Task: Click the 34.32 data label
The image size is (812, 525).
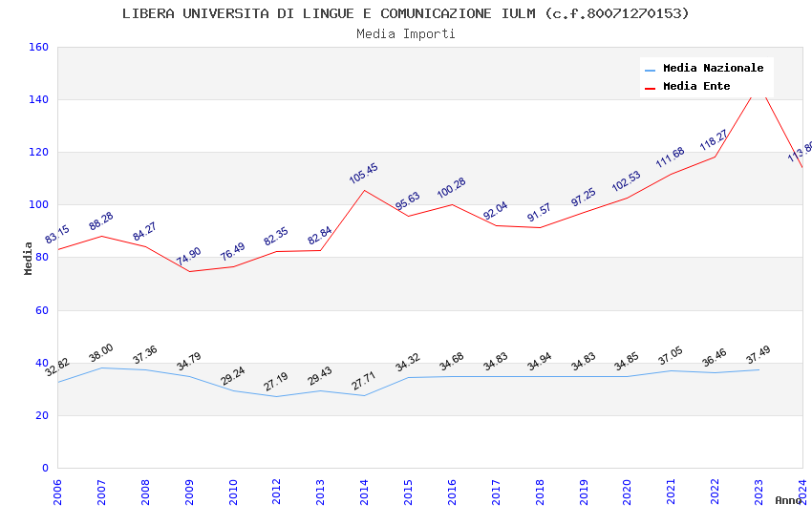Action: coord(408,363)
